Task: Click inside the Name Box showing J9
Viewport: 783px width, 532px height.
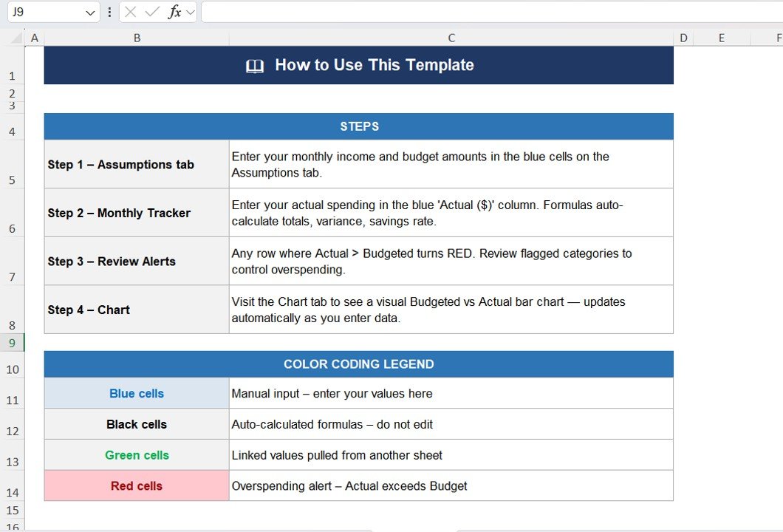Action: point(44,12)
